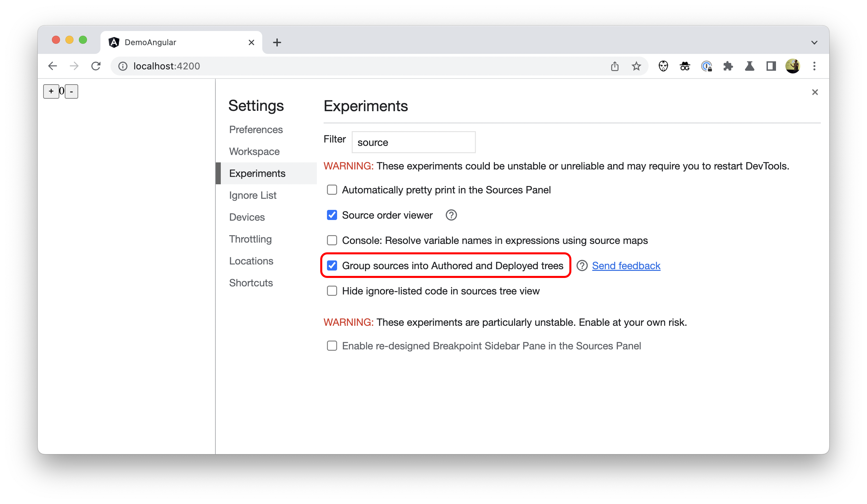The image size is (867, 504).
Task: Click the Chrome menu three-dot icon
Action: (x=814, y=66)
